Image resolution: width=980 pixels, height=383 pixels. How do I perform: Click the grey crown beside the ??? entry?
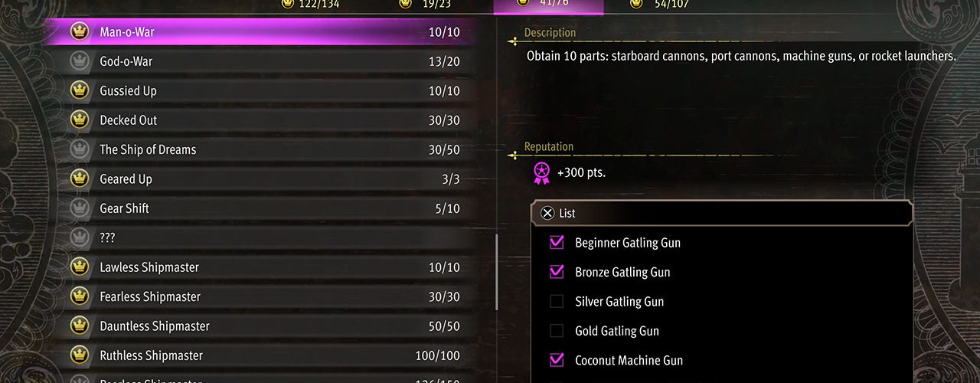pyautogui.click(x=79, y=237)
